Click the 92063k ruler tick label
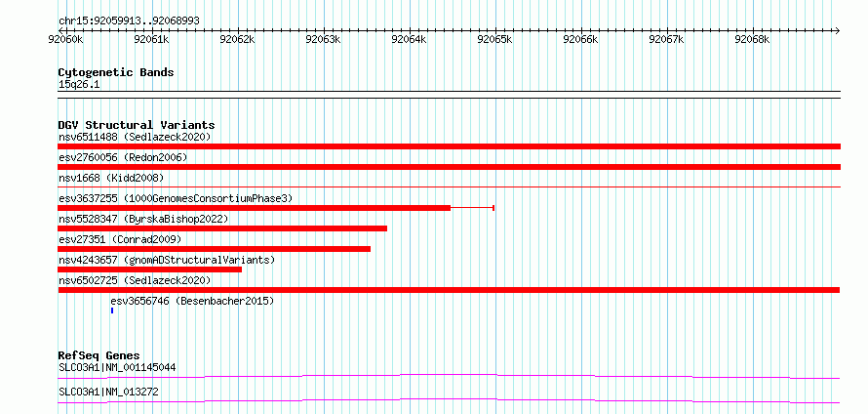Image resolution: width=868 pixels, height=414 pixels. coord(323,40)
